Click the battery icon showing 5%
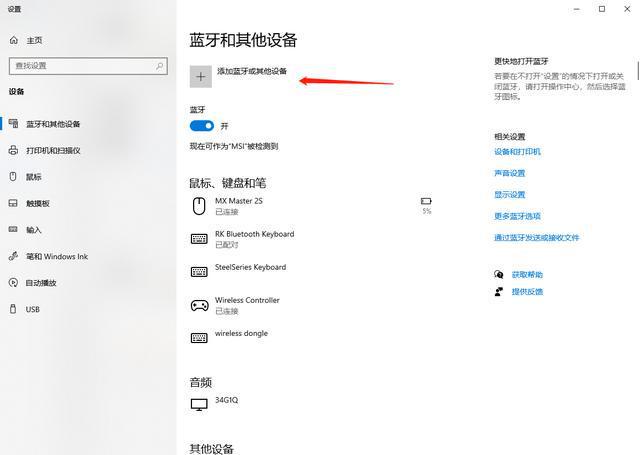640x455 pixels. pos(426,201)
